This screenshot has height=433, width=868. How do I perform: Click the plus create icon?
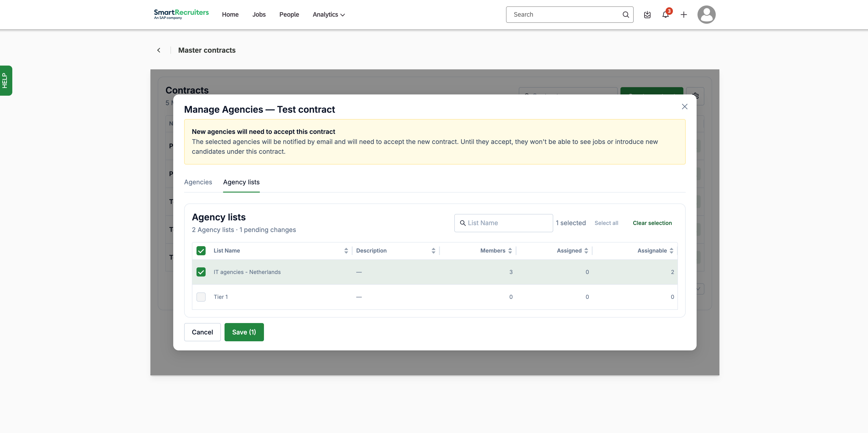point(684,15)
